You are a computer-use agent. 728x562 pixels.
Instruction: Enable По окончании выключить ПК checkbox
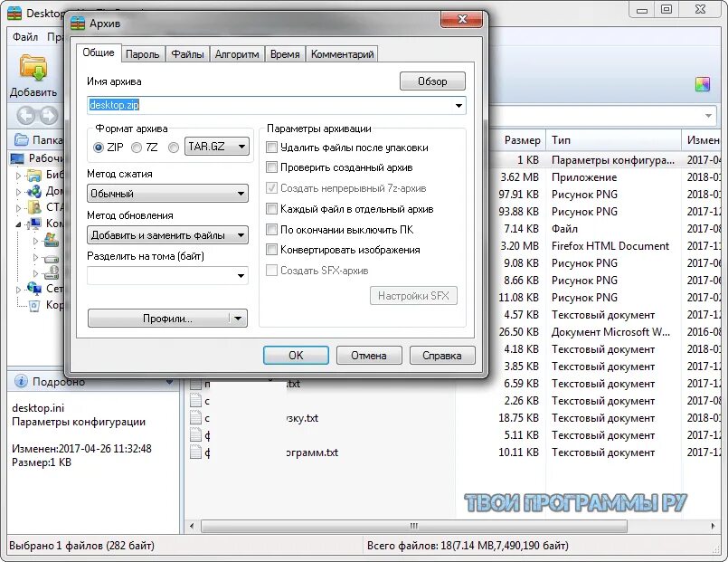coord(271,230)
